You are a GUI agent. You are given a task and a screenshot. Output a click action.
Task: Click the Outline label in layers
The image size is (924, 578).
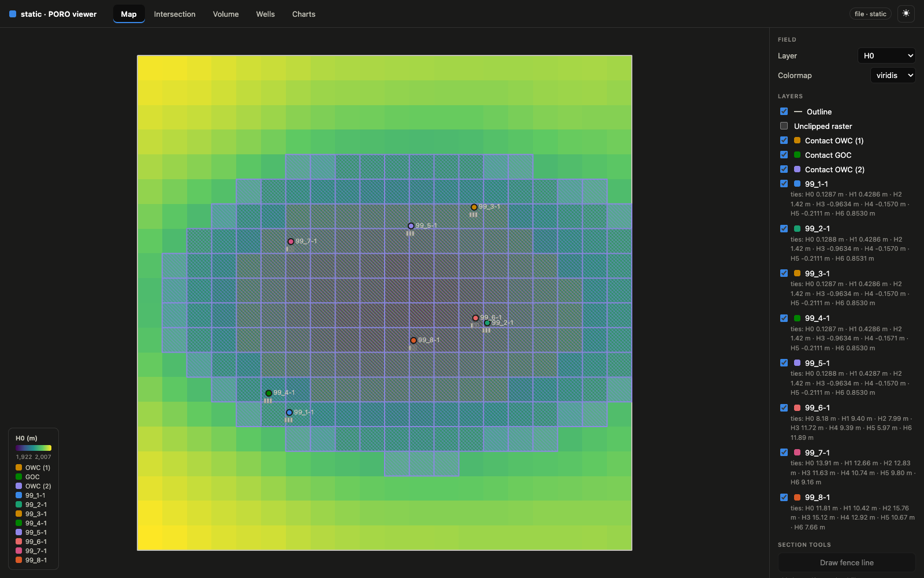819,112
